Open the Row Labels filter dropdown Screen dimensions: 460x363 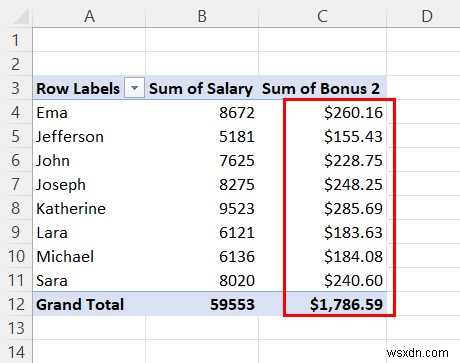[x=134, y=88]
